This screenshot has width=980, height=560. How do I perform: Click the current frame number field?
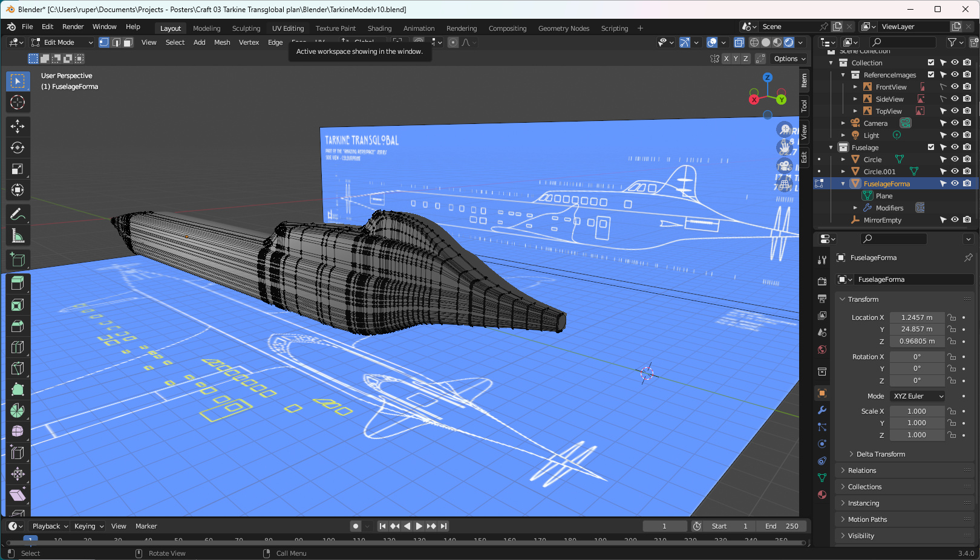[x=664, y=526]
